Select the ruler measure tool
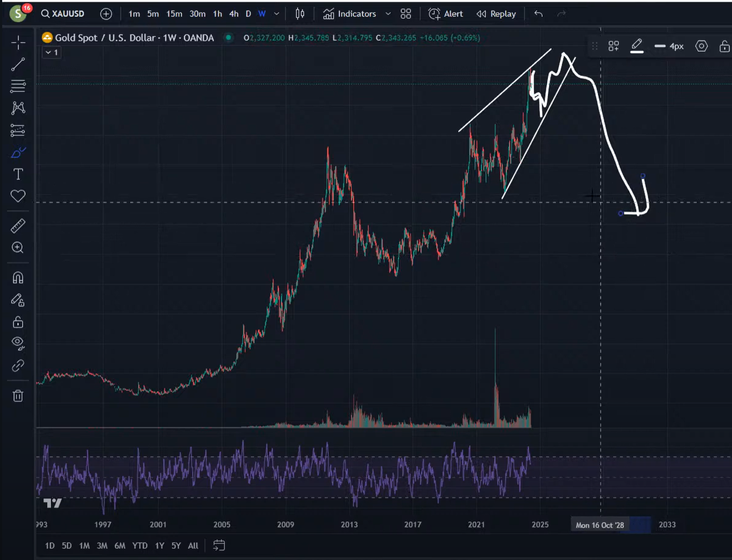 point(18,225)
